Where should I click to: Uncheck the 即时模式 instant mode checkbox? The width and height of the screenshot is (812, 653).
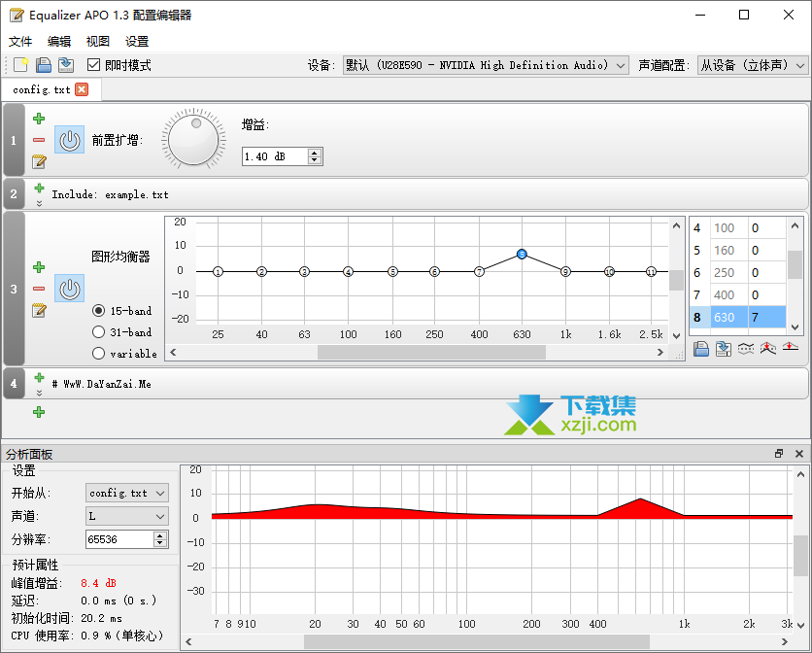click(x=93, y=65)
